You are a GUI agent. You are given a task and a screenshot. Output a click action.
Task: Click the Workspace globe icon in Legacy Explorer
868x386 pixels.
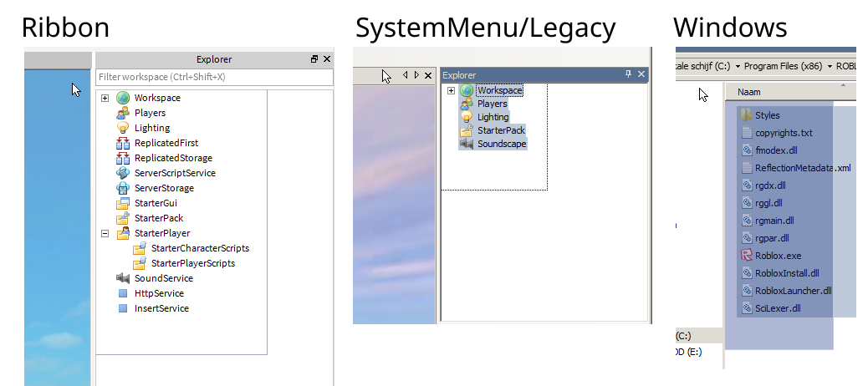point(467,90)
